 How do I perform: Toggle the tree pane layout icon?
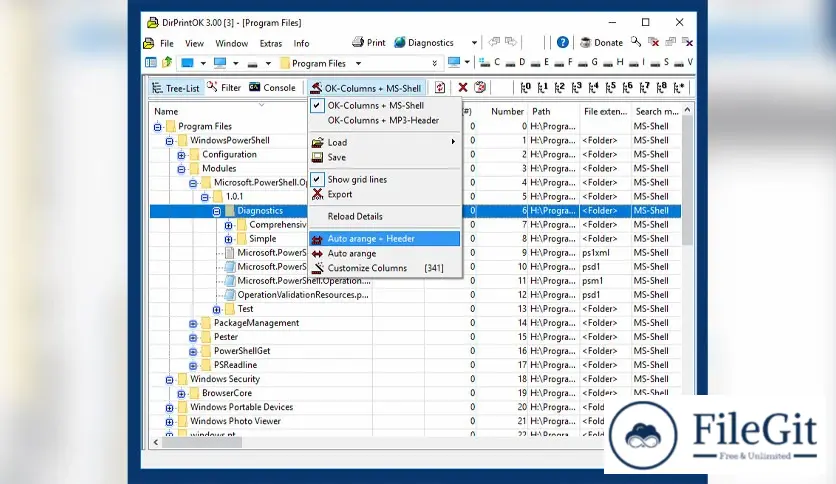coord(151,63)
